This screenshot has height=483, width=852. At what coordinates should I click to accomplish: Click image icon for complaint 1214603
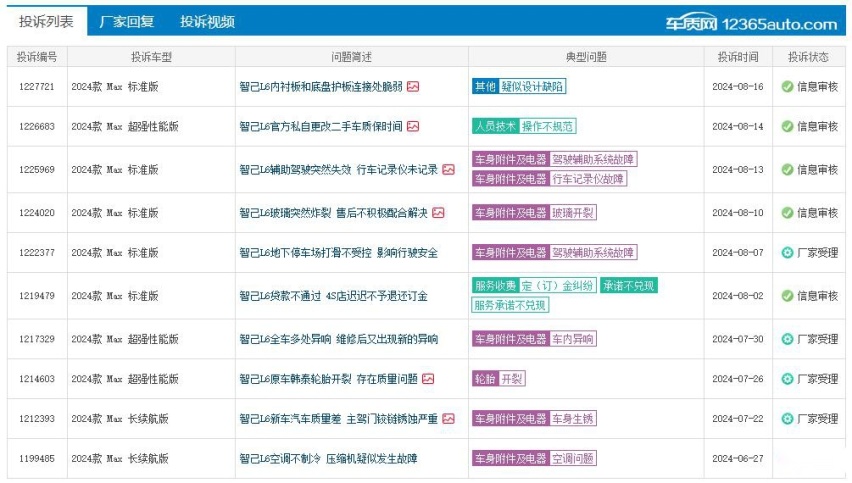coord(428,379)
